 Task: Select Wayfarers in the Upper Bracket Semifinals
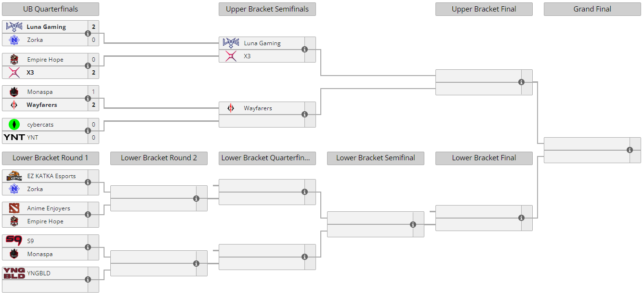point(258,108)
